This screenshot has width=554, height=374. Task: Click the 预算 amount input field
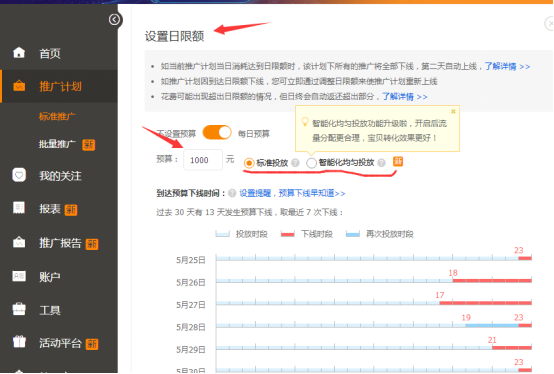(203, 160)
